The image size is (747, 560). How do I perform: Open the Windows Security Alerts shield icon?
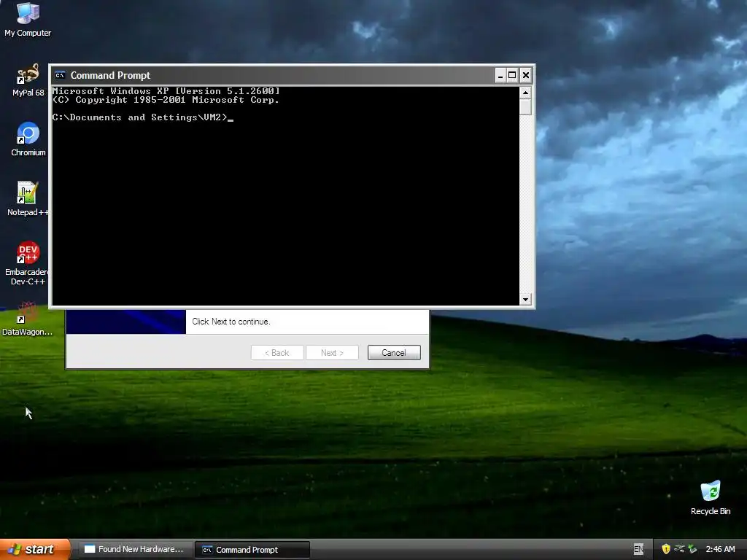666,550
